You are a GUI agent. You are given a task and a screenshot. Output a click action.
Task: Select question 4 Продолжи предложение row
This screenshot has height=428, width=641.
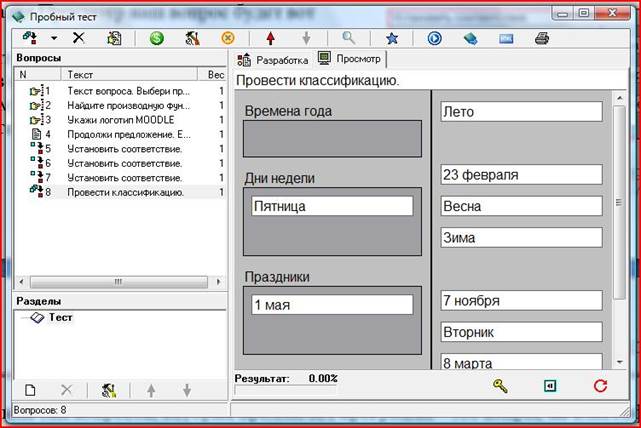120,134
